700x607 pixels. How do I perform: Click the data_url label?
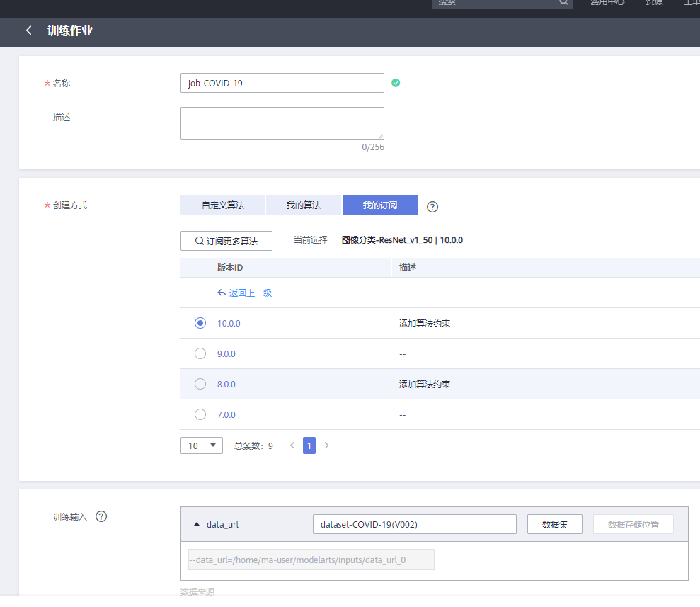(x=222, y=524)
